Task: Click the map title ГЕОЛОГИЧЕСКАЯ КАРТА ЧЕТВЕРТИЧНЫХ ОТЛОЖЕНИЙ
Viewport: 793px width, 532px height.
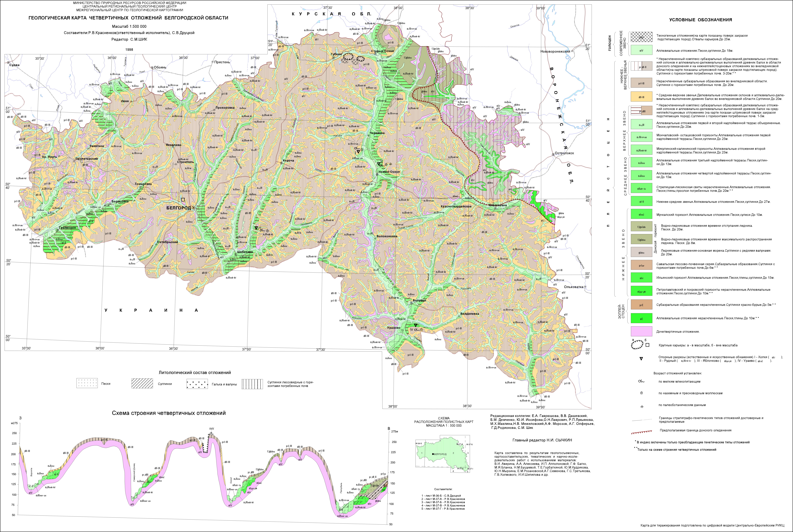Action: pyautogui.click(x=128, y=18)
